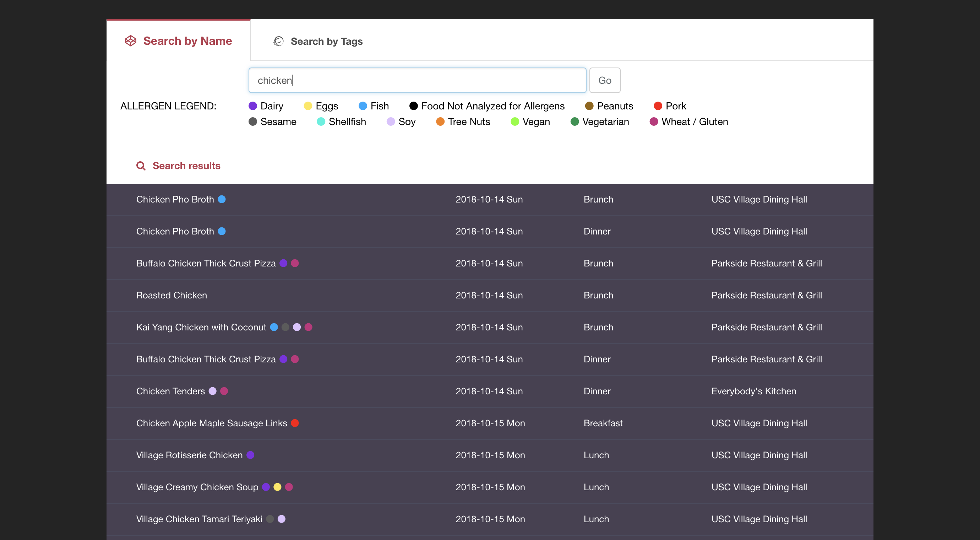Click purple dairy dot on Village Rotisserie Chicken
Viewport: 980px width, 540px height.
pos(250,455)
